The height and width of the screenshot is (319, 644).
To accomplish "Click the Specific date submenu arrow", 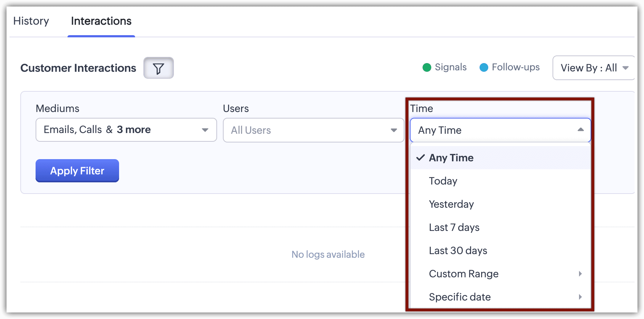I will (580, 297).
